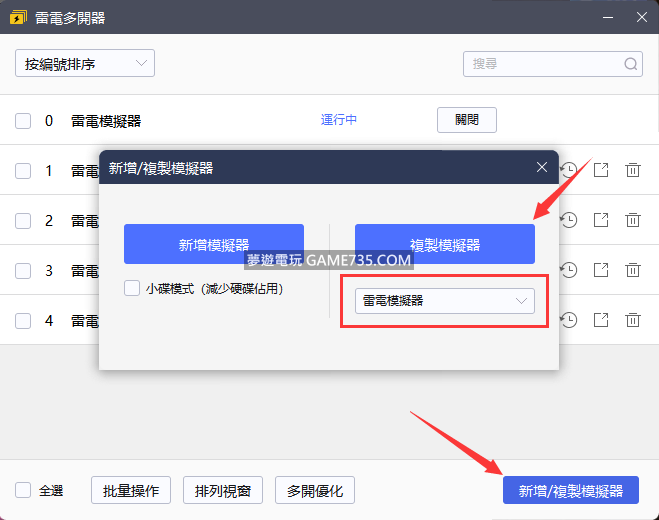The height and width of the screenshot is (520, 659).
Task: Close the 雷電多開器 main window
Action: pyautogui.click(x=641, y=17)
